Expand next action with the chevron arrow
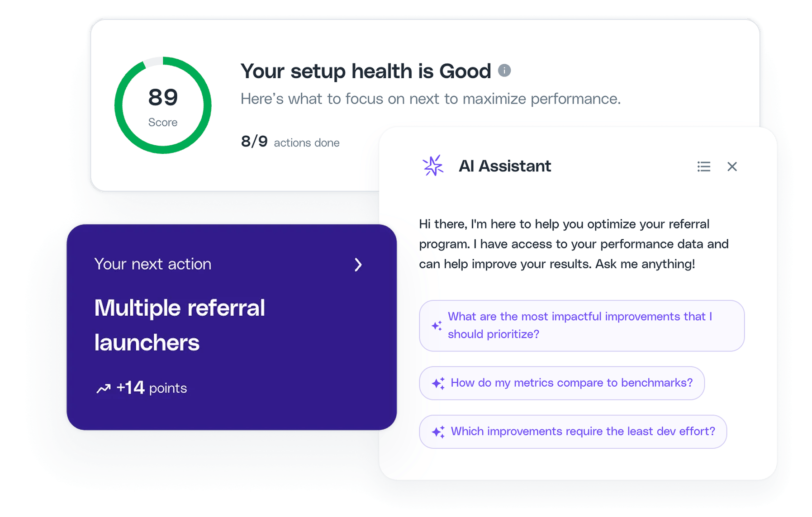812x517 pixels. (x=358, y=265)
